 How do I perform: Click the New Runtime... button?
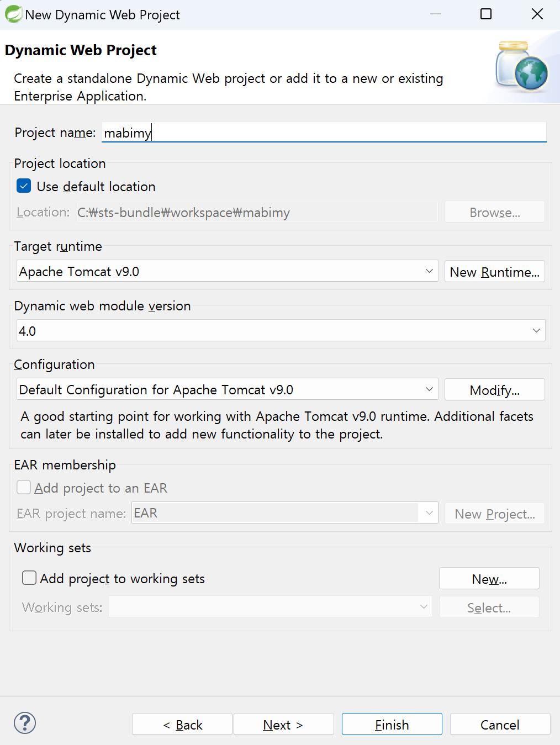(494, 272)
